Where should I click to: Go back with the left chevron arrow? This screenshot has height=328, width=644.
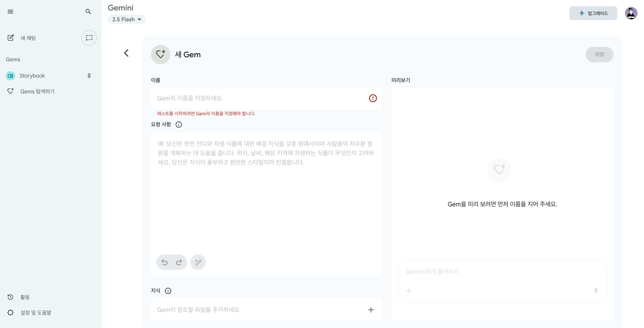[126, 53]
